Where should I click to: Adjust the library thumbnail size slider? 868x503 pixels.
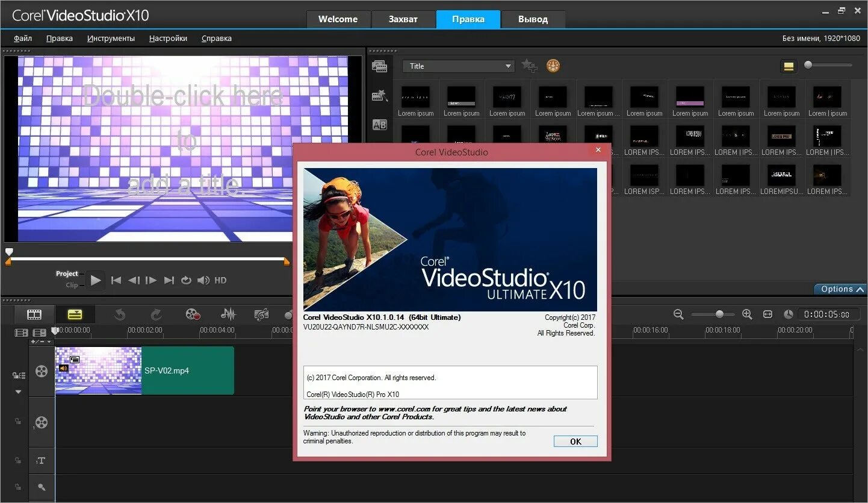pos(828,65)
